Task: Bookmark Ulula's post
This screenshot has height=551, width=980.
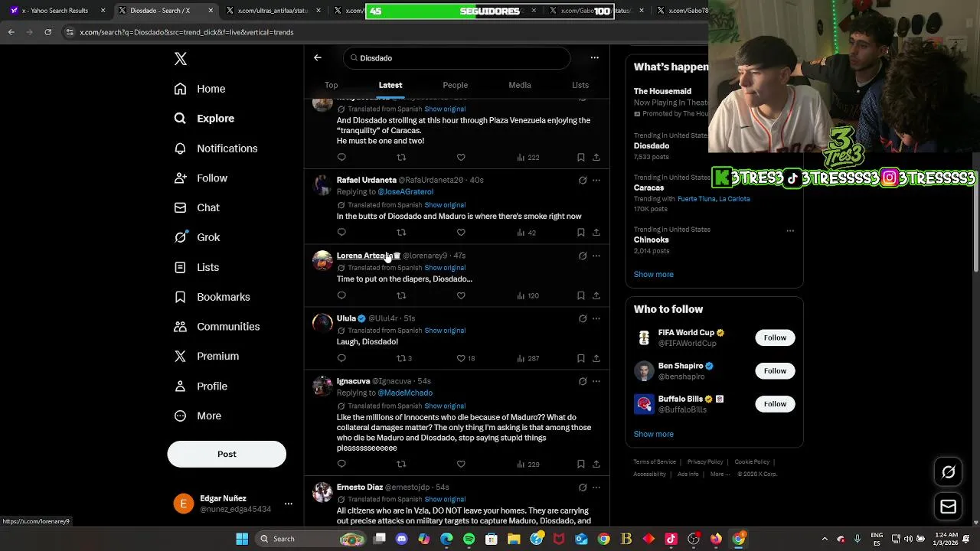Action: click(581, 358)
